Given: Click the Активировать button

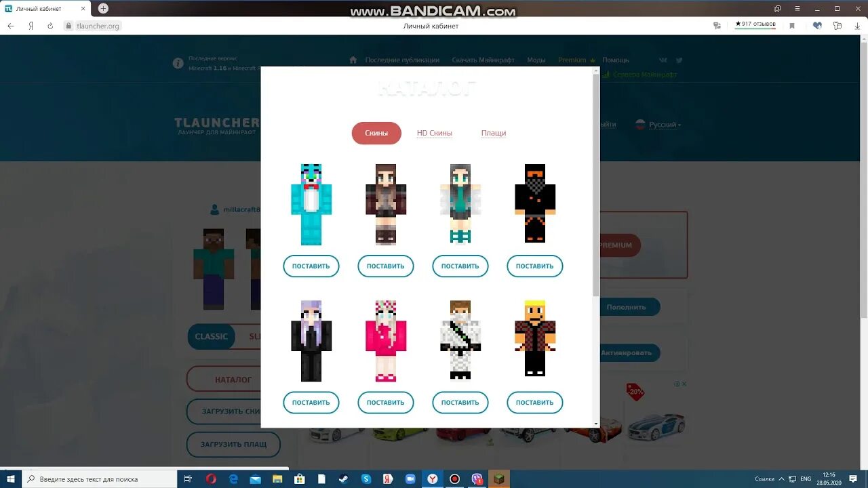Looking at the screenshot, I should (630, 352).
